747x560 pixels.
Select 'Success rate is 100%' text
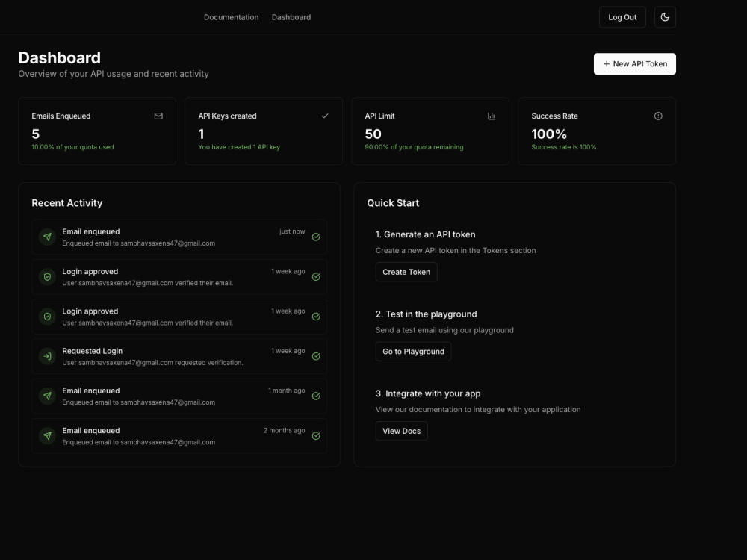[563, 147]
